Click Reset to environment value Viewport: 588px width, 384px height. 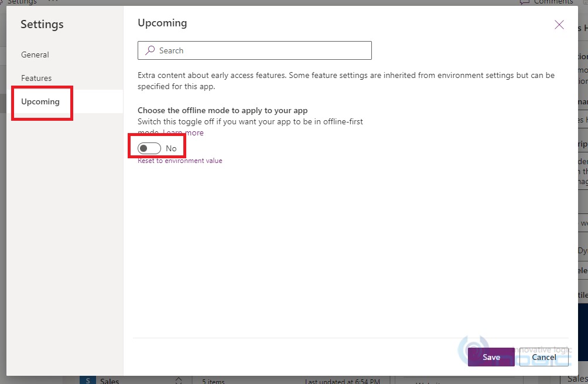(179, 160)
